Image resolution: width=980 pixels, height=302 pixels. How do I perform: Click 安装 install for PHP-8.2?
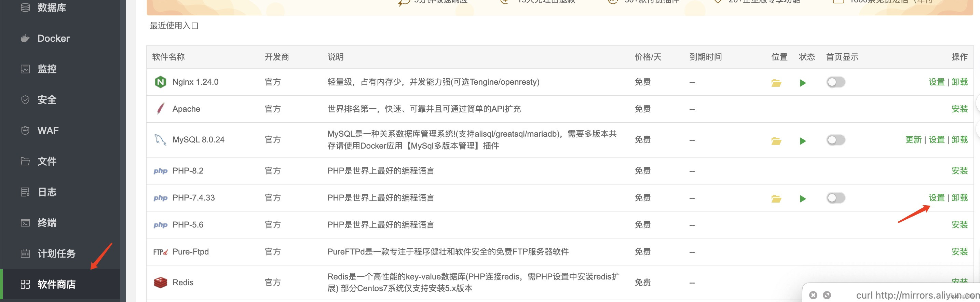[959, 171]
